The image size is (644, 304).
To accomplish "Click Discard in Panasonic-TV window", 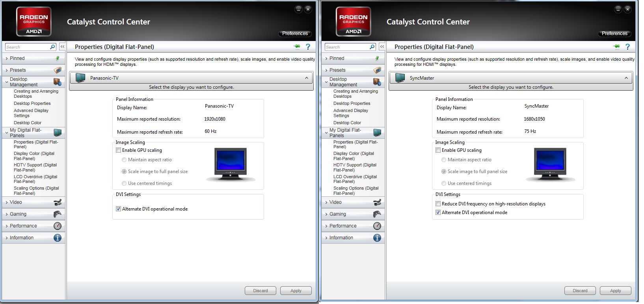I will [x=261, y=291].
